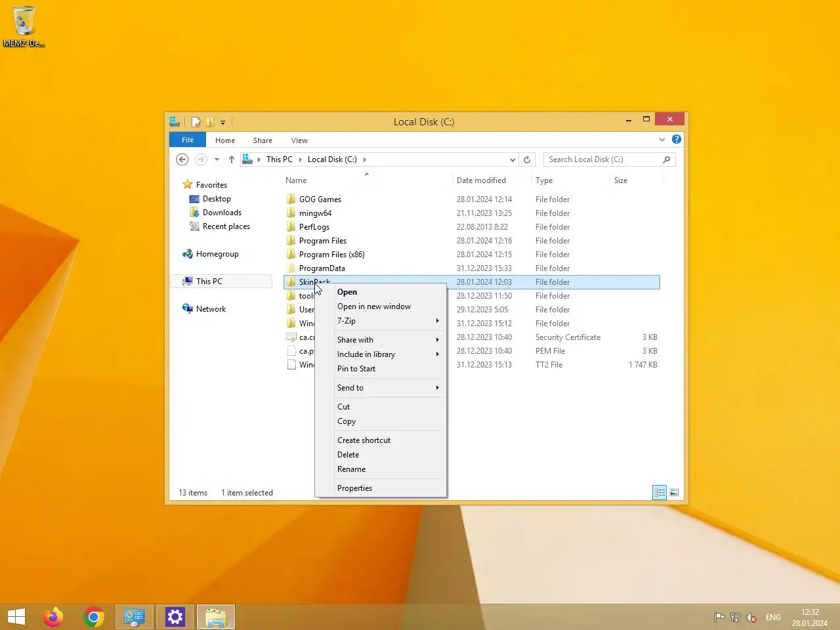Screen dimensions: 840x630
Task: Open the recent locations dropdown arrow
Action: click(x=217, y=159)
